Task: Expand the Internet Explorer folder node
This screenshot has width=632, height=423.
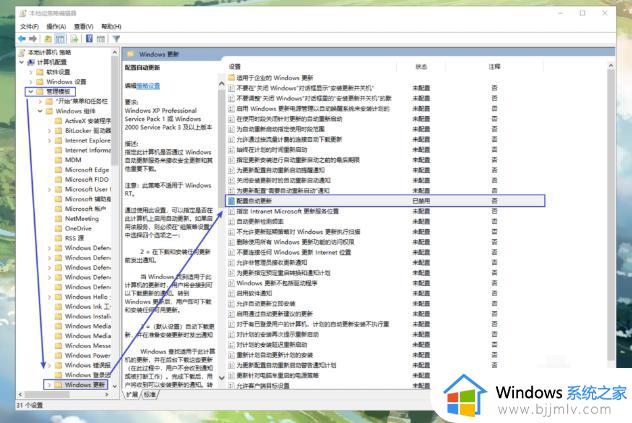Action: coord(50,140)
